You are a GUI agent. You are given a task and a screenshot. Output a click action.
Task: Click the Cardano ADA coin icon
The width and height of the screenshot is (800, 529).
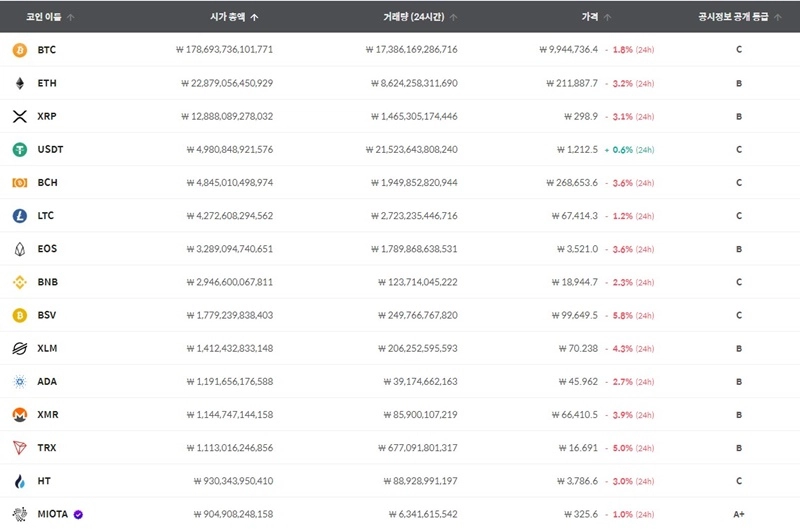coord(19,382)
